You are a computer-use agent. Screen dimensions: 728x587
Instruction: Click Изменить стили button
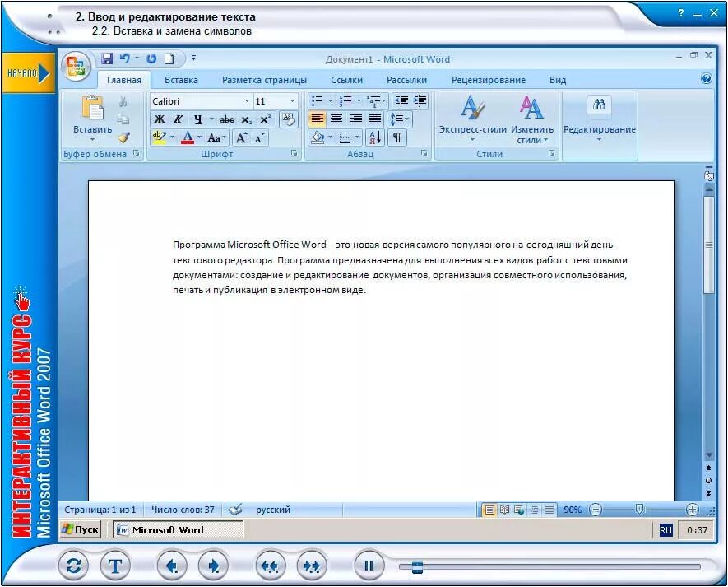[x=532, y=119]
